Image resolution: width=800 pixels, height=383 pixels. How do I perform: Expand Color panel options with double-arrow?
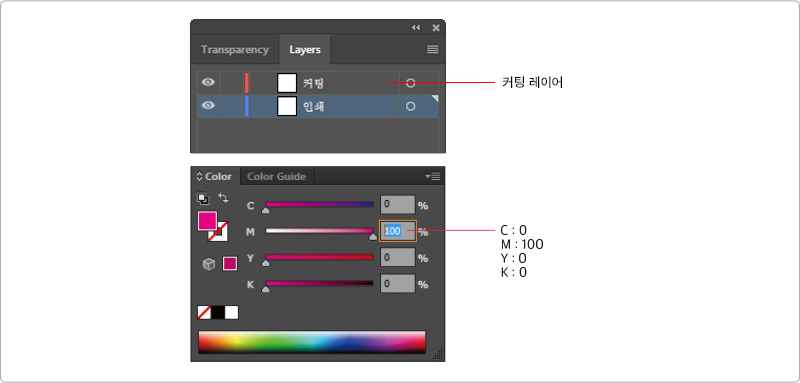click(x=199, y=176)
